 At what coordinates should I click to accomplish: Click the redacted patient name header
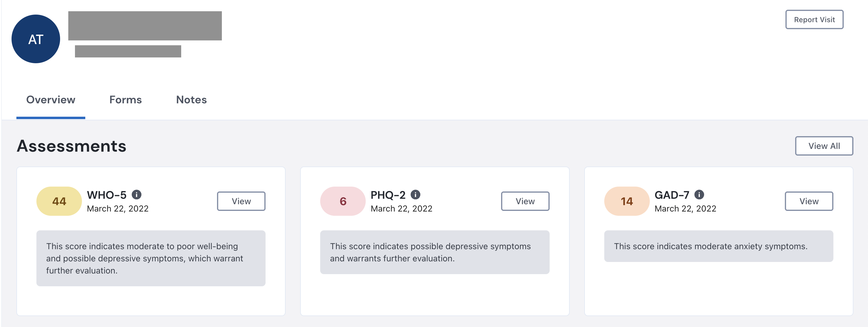(x=145, y=26)
